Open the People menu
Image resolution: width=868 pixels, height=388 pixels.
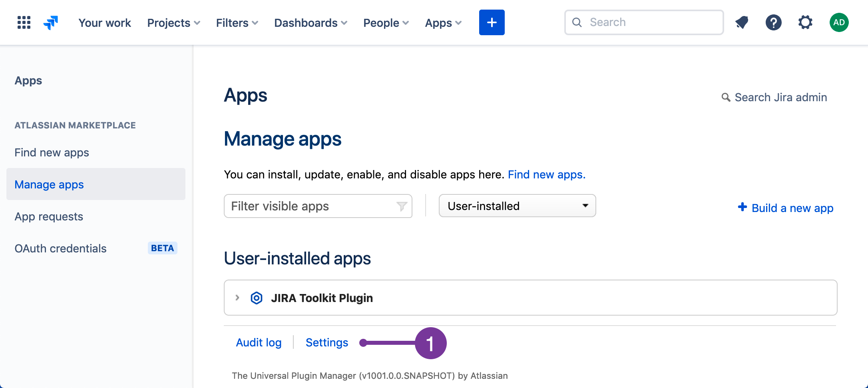[x=385, y=23]
